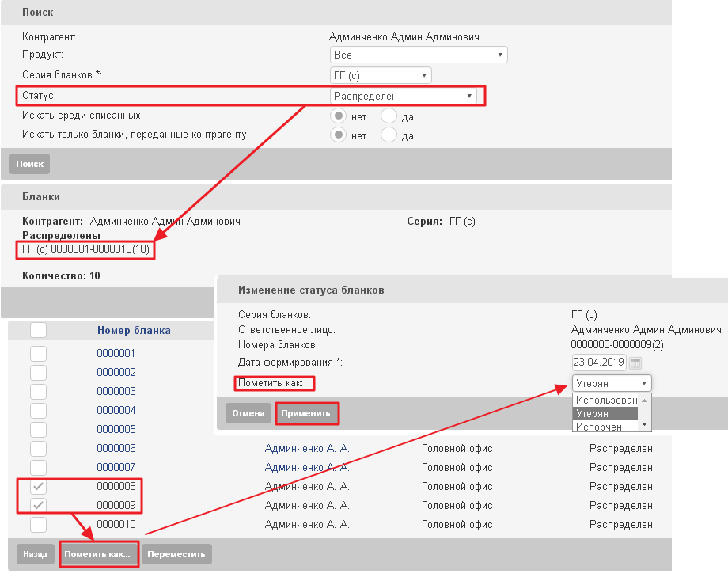728x581 pixels.
Task: Click the date field showing 23.04.2019
Action: [x=599, y=363]
